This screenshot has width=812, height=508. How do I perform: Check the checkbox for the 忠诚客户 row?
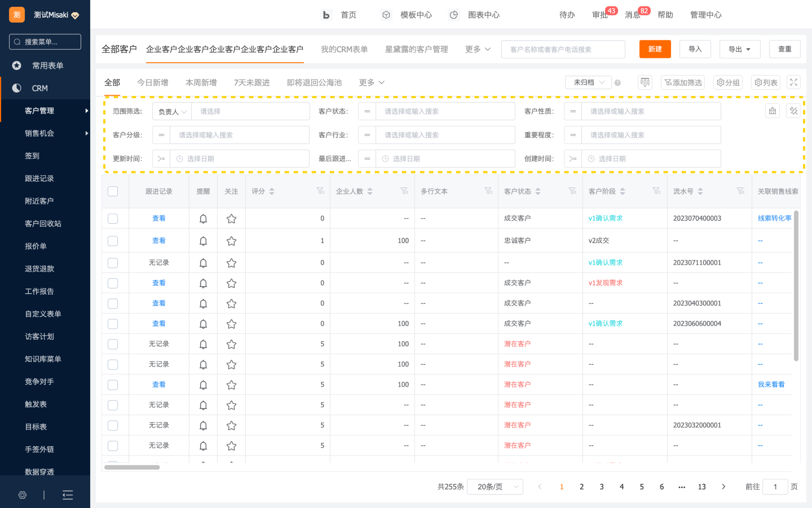[x=113, y=241]
